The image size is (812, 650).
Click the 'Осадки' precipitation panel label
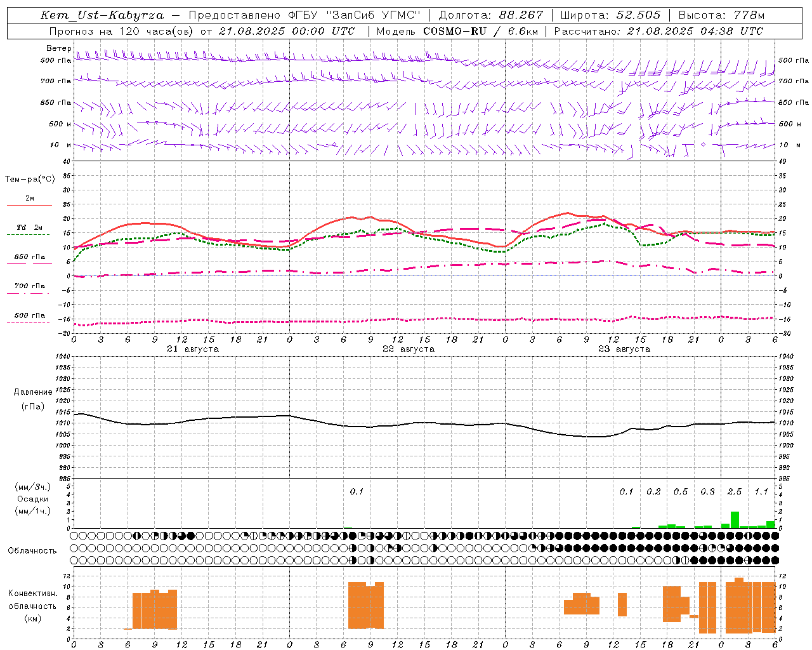click(33, 499)
